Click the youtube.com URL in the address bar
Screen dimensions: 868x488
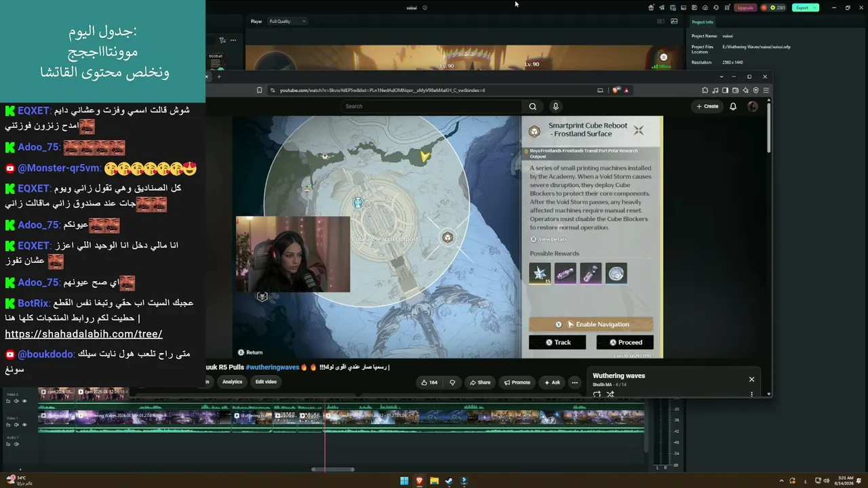382,90
